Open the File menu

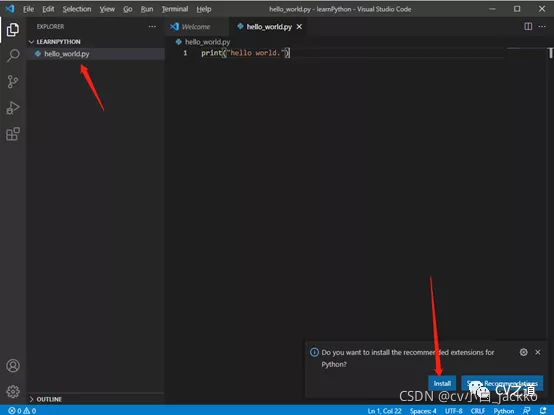click(28, 9)
